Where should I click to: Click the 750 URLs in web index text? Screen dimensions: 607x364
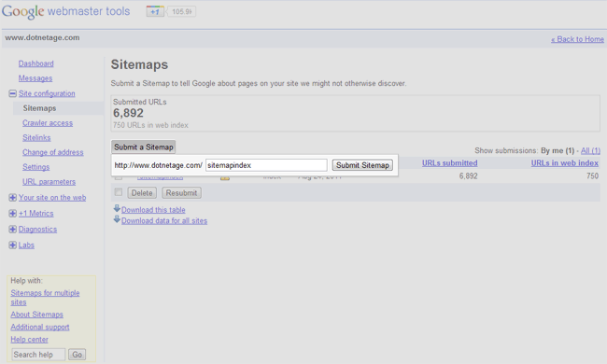pos(150,125)
